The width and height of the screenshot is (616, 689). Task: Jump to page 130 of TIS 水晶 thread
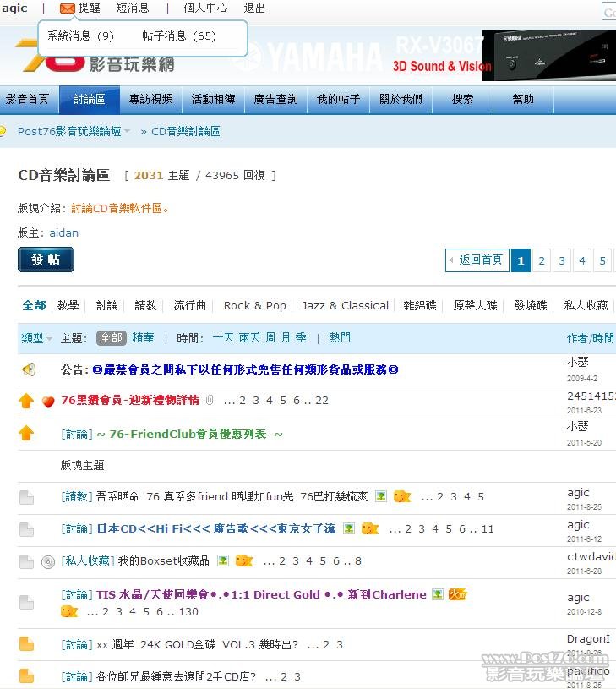(188, 612)
